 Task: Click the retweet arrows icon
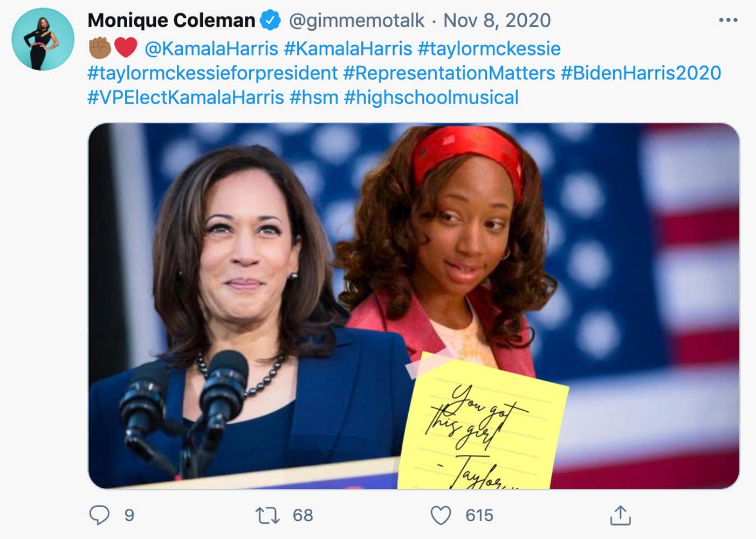tap(267, 515)
